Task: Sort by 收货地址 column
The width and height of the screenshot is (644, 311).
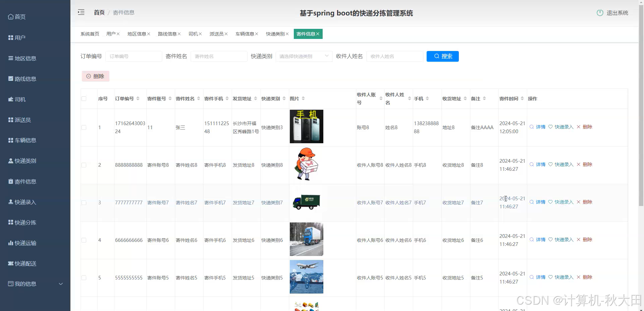Action: point(465,99)
